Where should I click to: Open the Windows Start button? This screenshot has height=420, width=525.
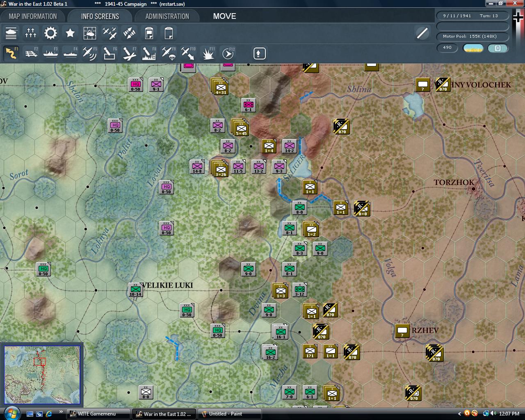pyautogui.click(x=11, y=413)
